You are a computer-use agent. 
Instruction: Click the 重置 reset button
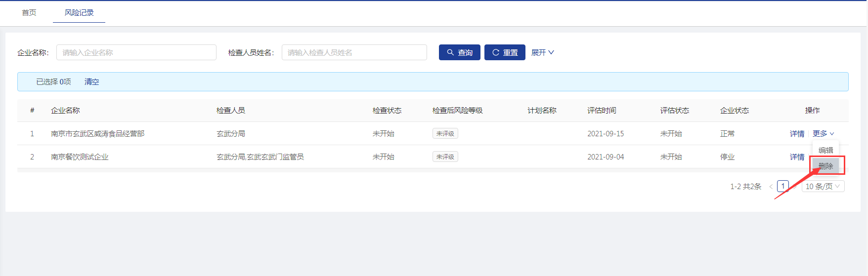tap(505, 52)
